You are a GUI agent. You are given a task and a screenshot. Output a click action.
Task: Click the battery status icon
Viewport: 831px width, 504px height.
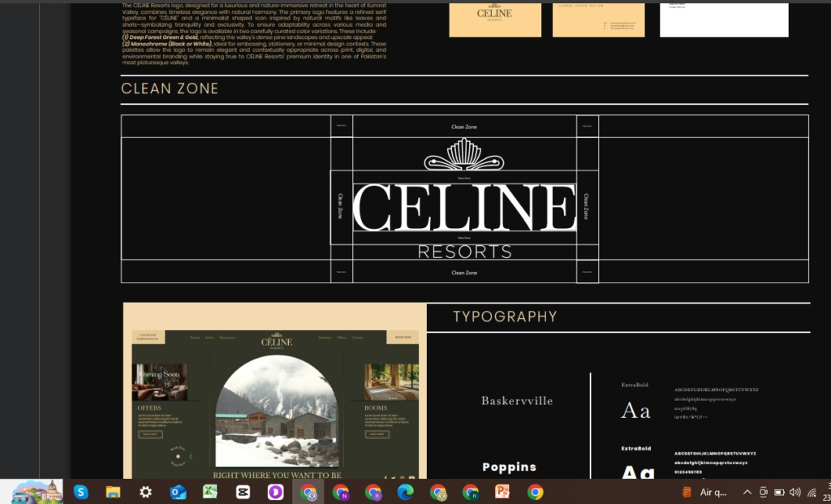(x=779, y=492)
